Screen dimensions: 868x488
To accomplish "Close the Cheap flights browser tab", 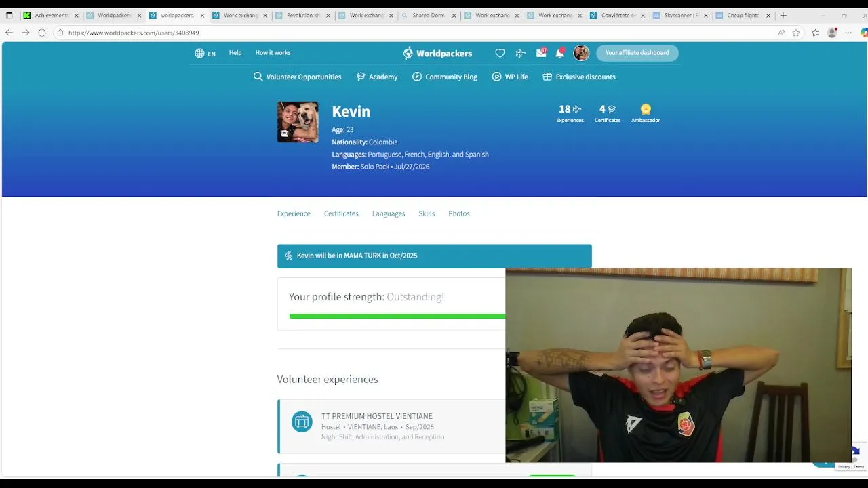I will point(768,15).
